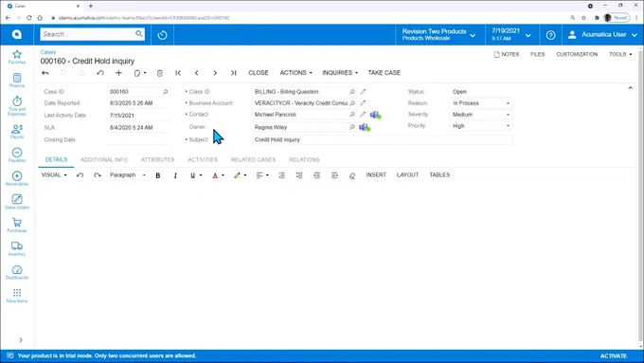
Task: Go to the last record
Action: (x=233, y=73)
